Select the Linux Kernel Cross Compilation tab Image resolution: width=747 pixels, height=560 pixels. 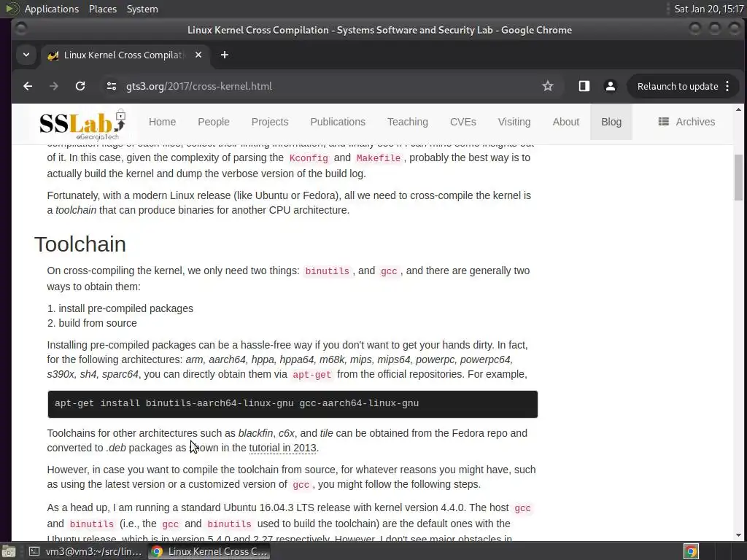coord(125,55)
